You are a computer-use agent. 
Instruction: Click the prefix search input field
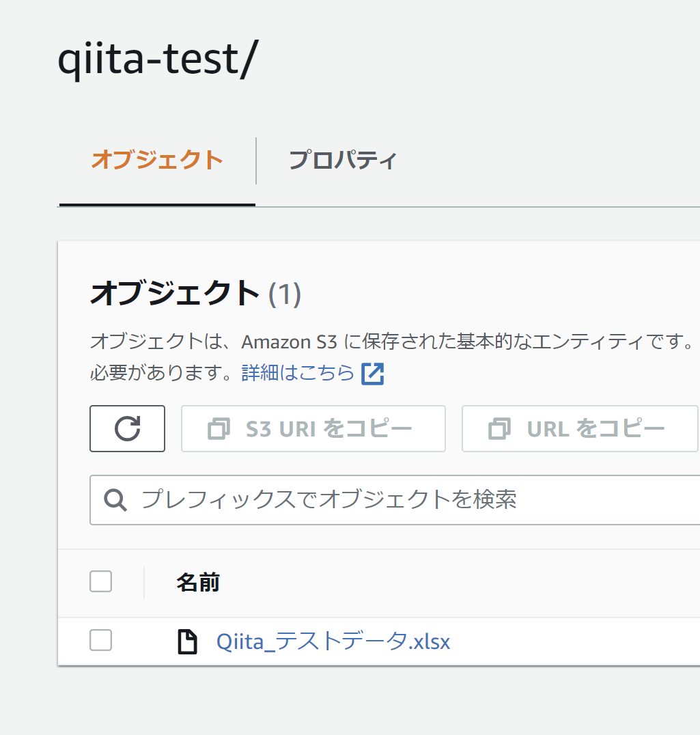[x=341, y=499]
